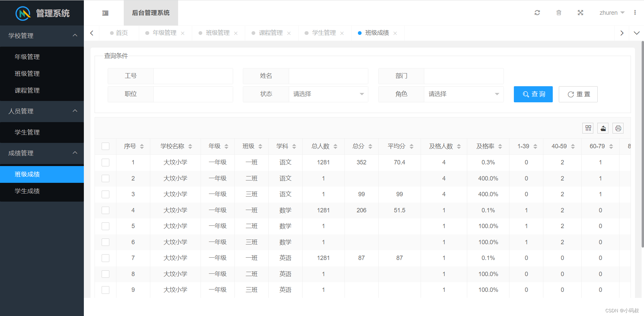Switch to the 首页 tab
Viewport: 644px width, 316px height.
point(119,33)
